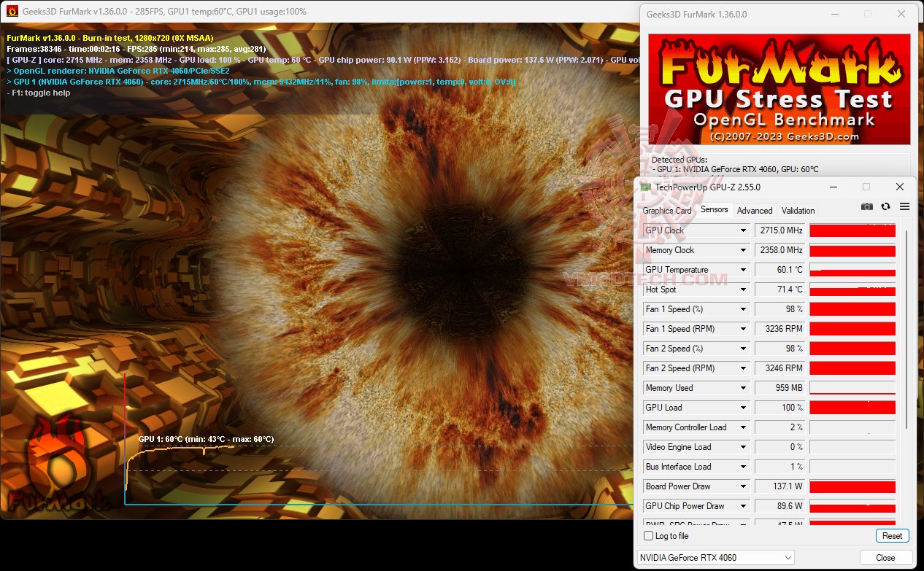The width and height of the screenshot is (924, 571).
Task: Expand the Bus Interface Load dropdown
Action: point(743,467)
